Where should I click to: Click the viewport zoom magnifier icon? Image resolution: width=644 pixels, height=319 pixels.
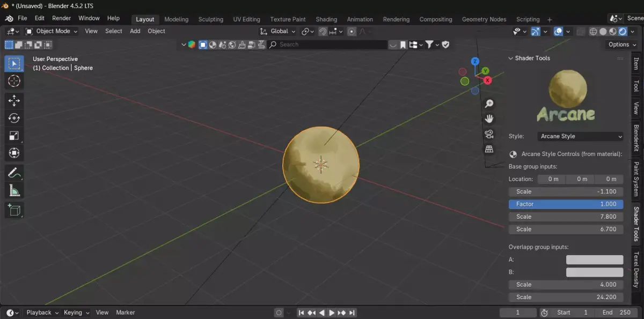(489, 103)
